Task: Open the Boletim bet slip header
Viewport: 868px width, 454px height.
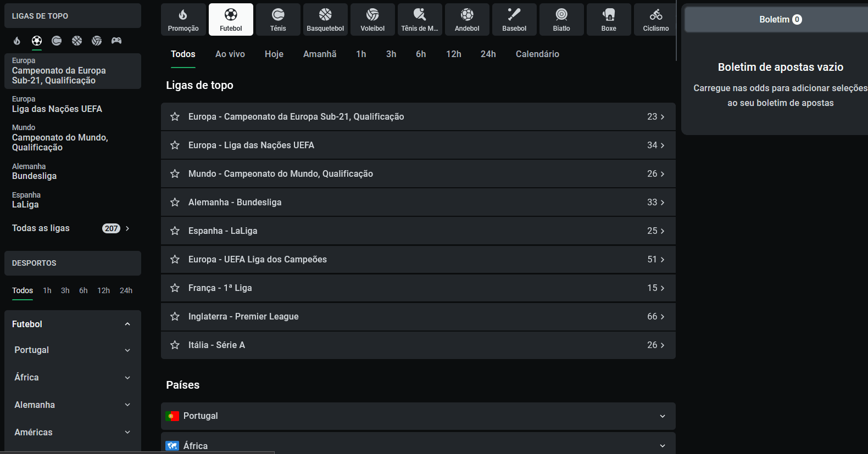Action: click(x=780, y=20)
